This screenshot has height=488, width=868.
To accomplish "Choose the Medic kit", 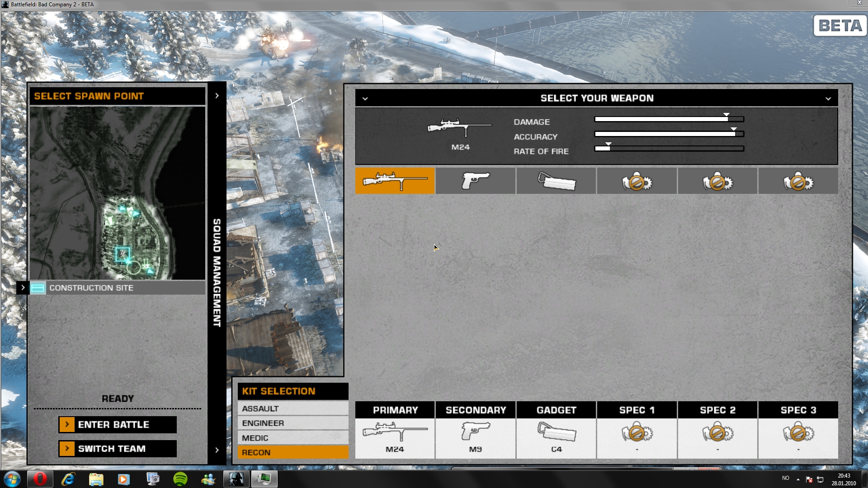I will point(293,438).
